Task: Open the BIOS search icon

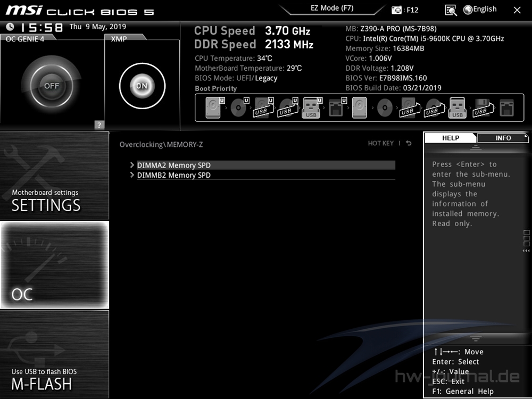Action: pyautogui.click(x=451, y=10)
